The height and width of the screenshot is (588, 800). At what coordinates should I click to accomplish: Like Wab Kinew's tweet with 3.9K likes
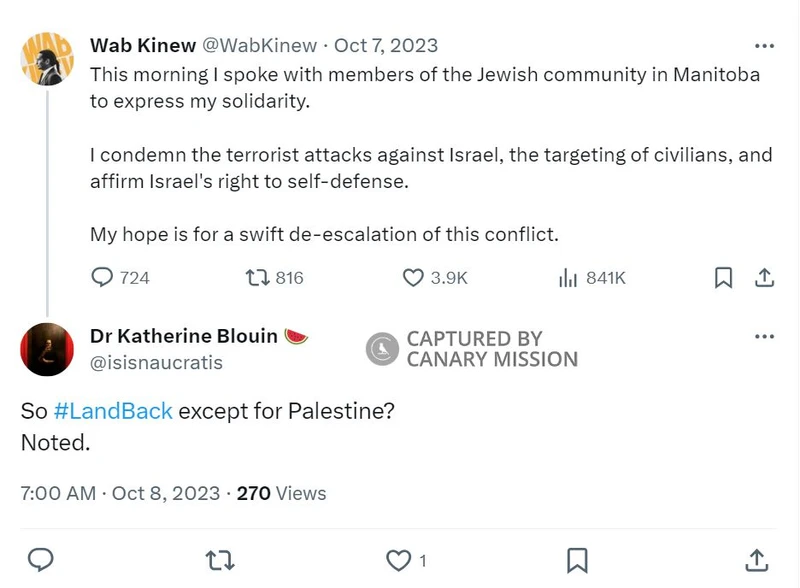(413, 278)
